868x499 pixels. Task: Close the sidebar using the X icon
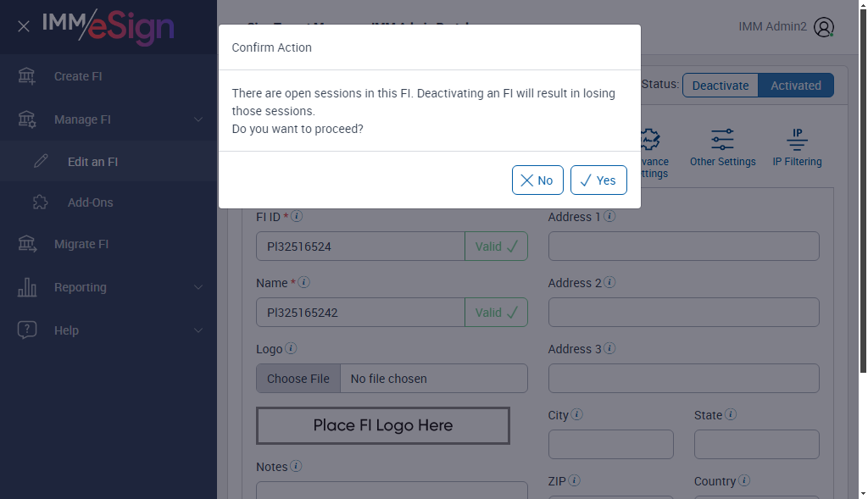[24, 26]
